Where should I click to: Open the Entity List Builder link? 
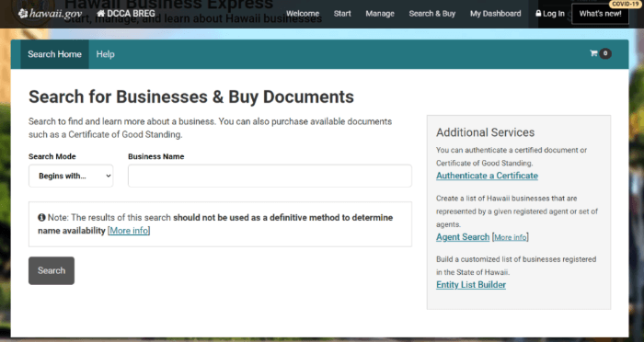tap(471, 284)
